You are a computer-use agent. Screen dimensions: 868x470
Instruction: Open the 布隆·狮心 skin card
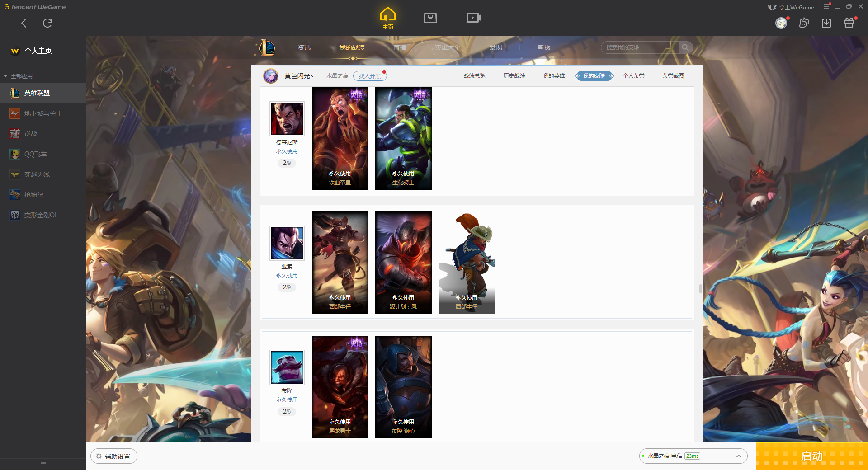(x=403, y=387)
